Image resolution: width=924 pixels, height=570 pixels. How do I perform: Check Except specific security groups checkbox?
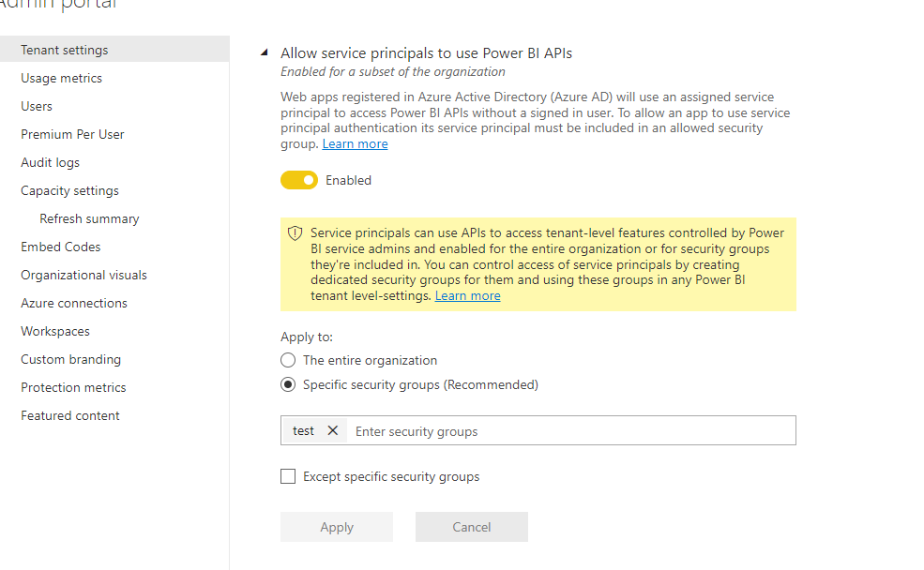click(x=288, y=476)
